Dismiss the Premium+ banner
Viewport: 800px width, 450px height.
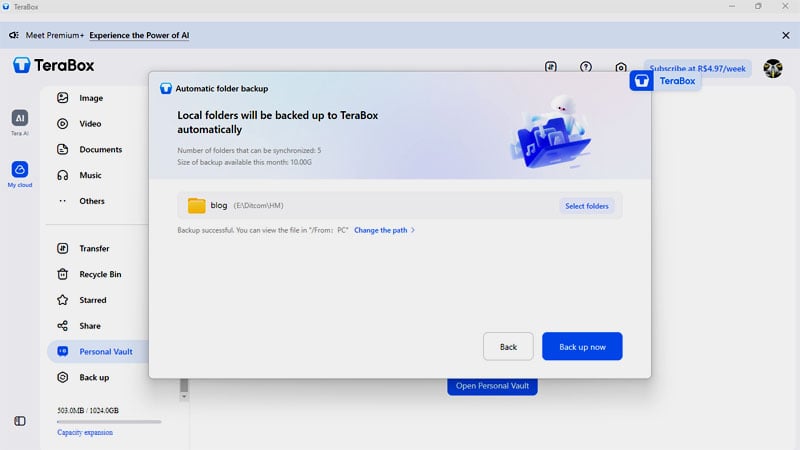point(786,35)
